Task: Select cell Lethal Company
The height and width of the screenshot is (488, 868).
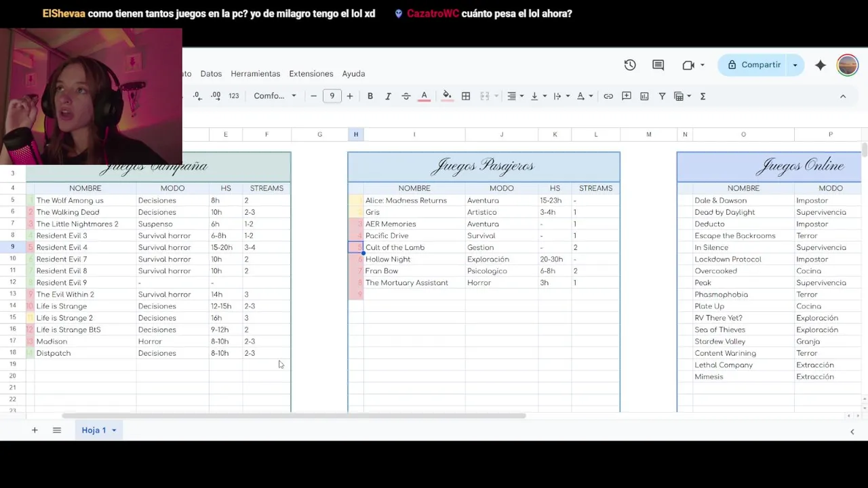Action: (743, 365)
